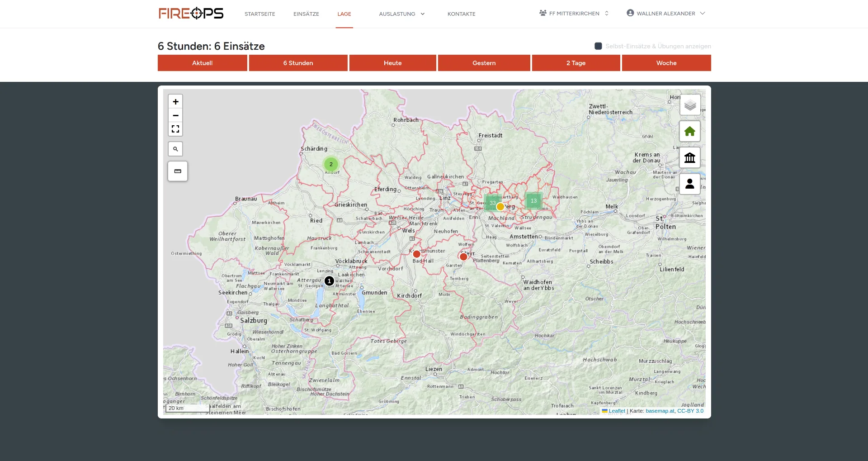Open the Einsätze menu item
Screen dimensions: 868x461
pos(306,14)
